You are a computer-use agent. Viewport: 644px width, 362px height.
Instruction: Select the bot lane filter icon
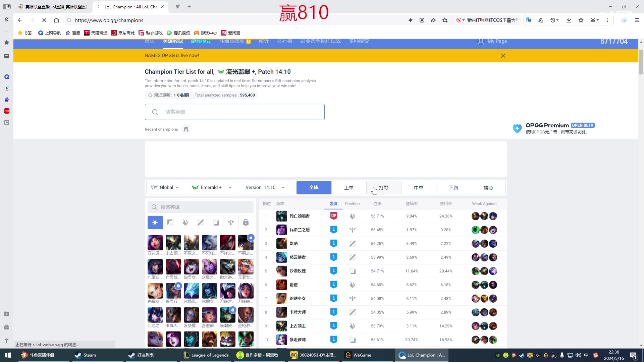coord(215,222)
